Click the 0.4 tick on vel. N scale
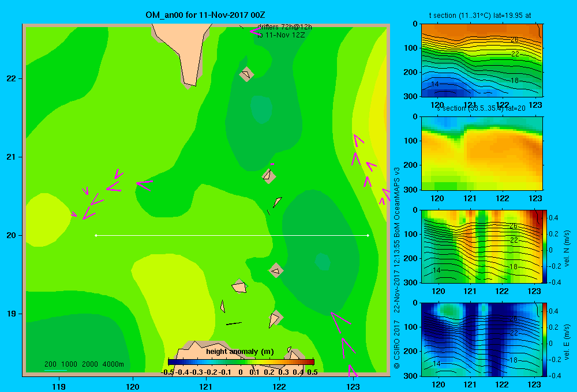577x392 pixels. click(x=553, y=218)
